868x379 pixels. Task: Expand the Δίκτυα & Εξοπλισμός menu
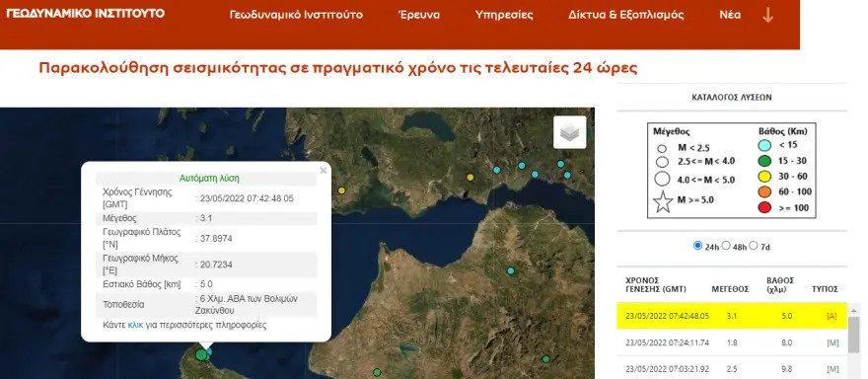(626, 15)
